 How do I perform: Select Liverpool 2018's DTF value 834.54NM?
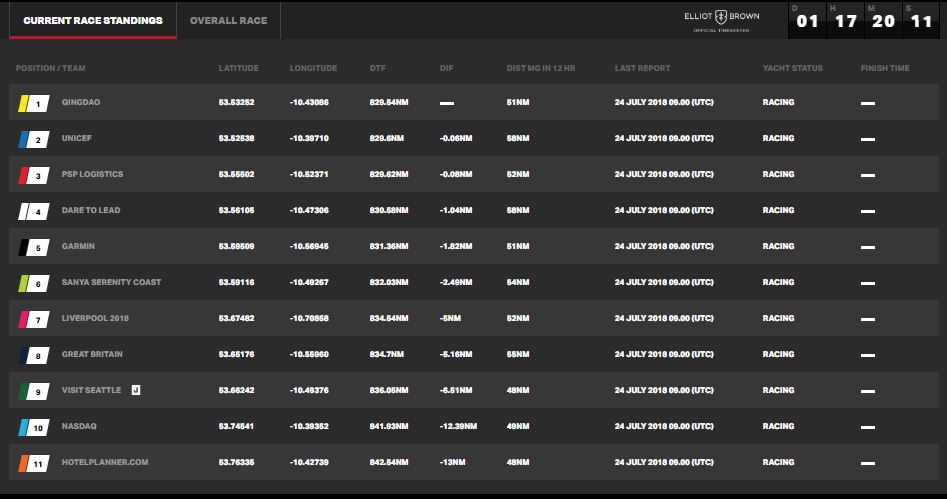pos(389,318)
